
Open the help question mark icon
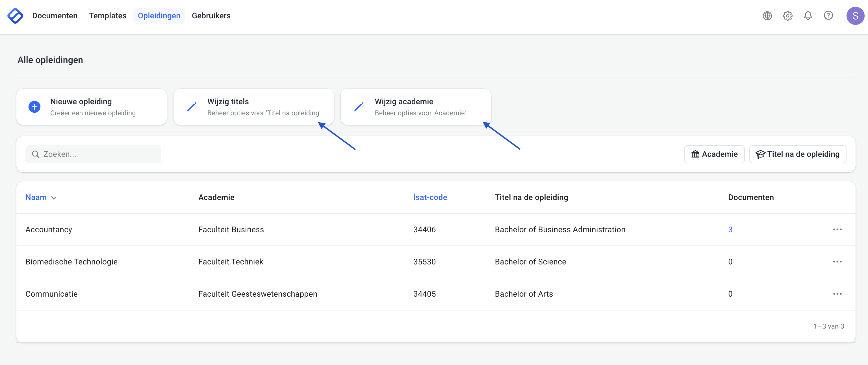point(828,16)
